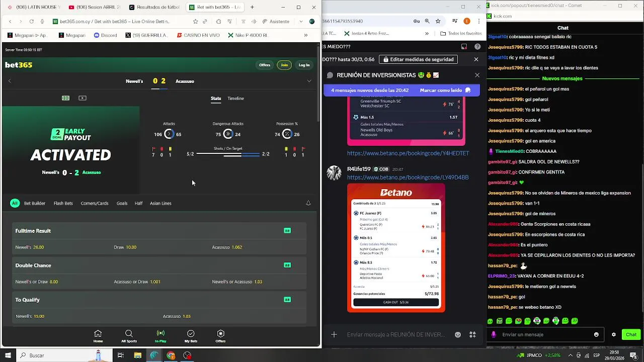
Task: Select the All markets filter
Action: point(15,203)
